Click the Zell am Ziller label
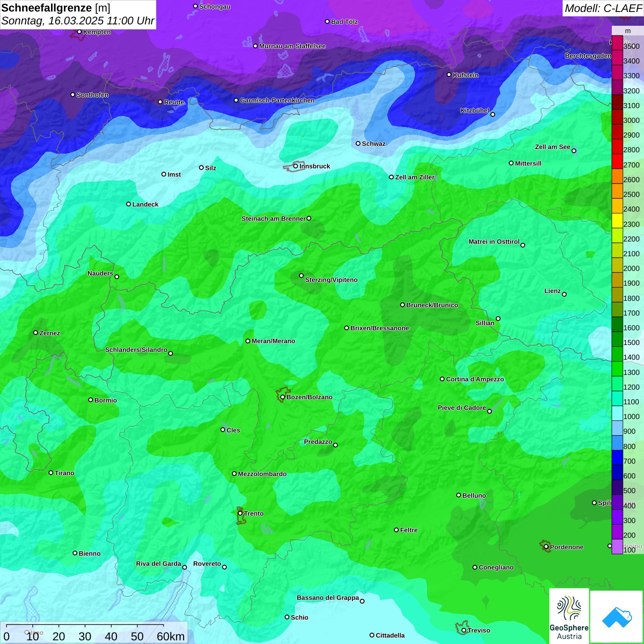The width and height of the screenshot is (644, 644). (x=415, y=177)
